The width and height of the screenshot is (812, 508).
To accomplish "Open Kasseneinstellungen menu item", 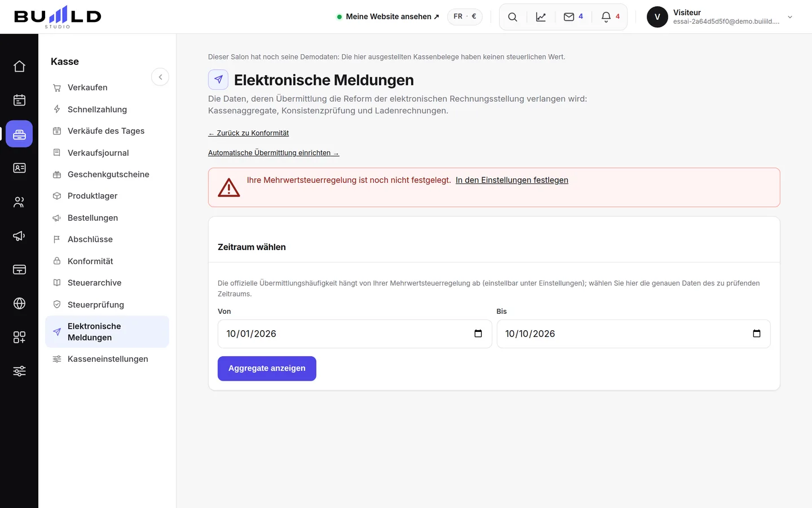I will pyautogui.click(x=107, y=359).
